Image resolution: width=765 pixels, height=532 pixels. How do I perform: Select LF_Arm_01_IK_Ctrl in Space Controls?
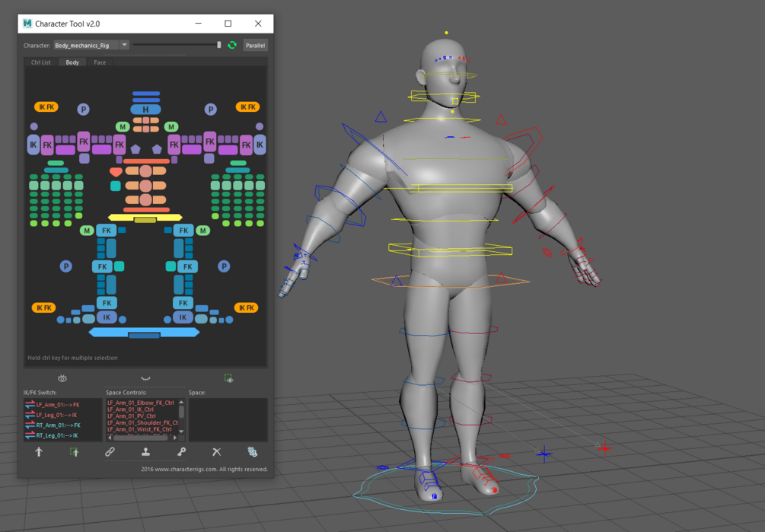[131, 409]
